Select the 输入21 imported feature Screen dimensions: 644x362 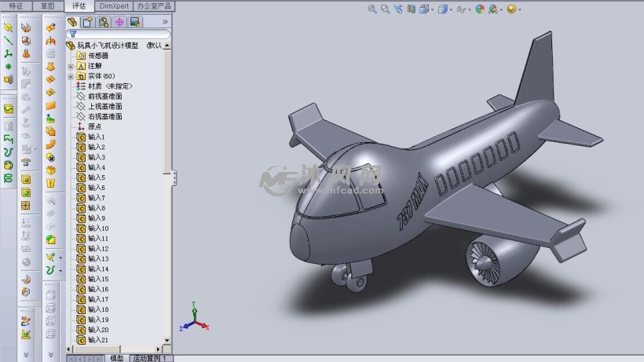(x=98, y=340)
